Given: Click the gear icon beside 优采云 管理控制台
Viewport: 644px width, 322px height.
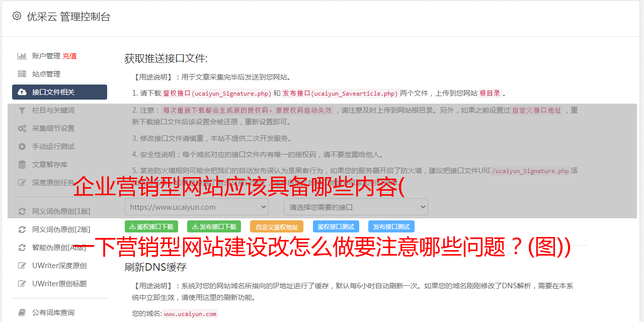Looking at the screenshot, I should [x=17, y=16].
